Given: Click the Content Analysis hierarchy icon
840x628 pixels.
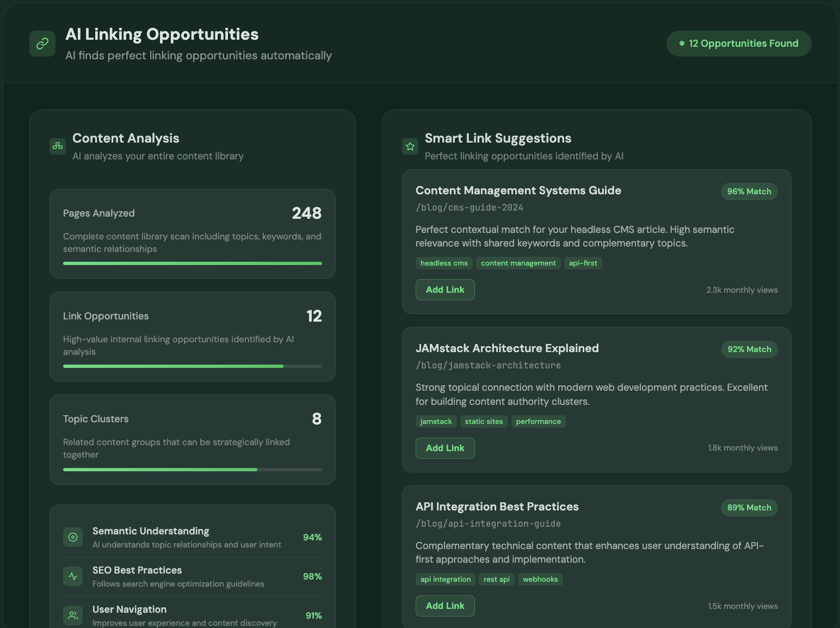Looking at the screenshot, I should tap(58, 146).
